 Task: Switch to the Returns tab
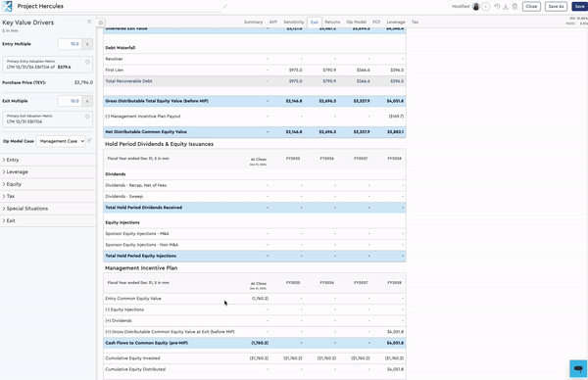(332, 23)
